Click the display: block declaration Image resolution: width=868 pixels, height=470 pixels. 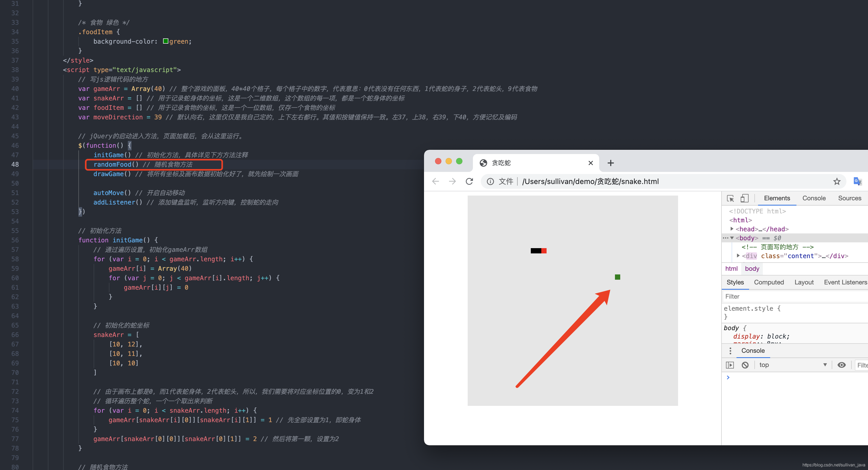click(761, 336)
